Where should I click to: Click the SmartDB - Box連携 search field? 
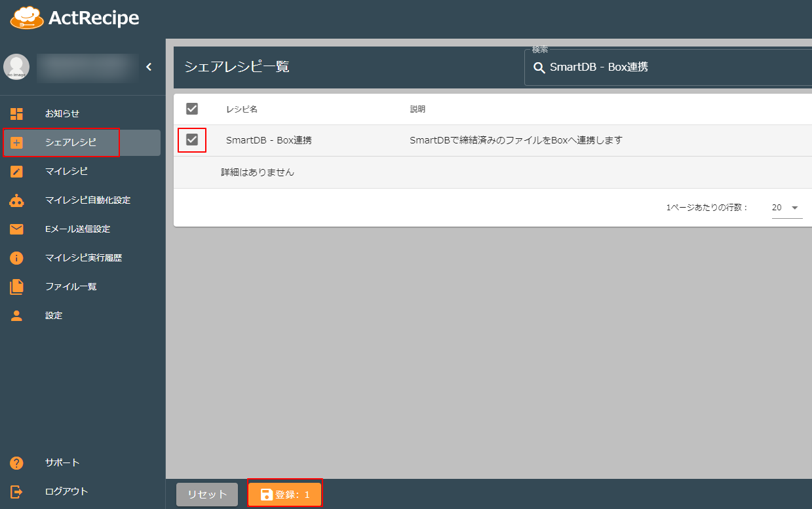(655, 67)
